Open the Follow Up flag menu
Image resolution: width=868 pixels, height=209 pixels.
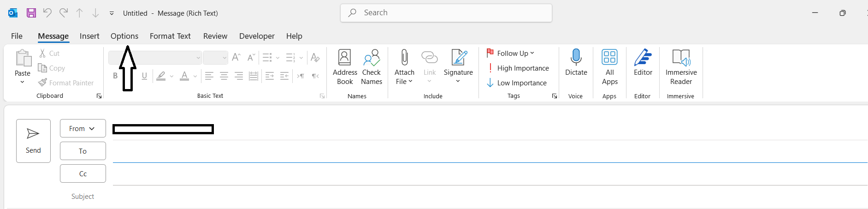point(510,54)
